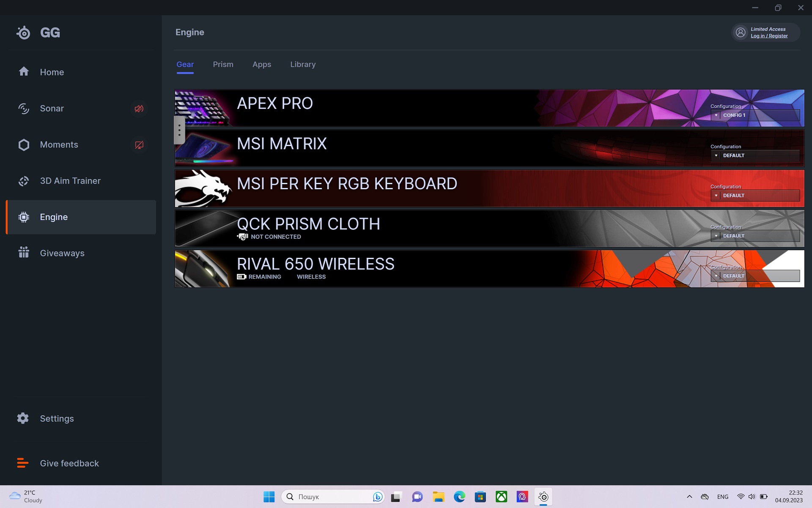Click the WIRELESS status text on Rival 650
Viewport: 812px width, 508px height.
311,277
